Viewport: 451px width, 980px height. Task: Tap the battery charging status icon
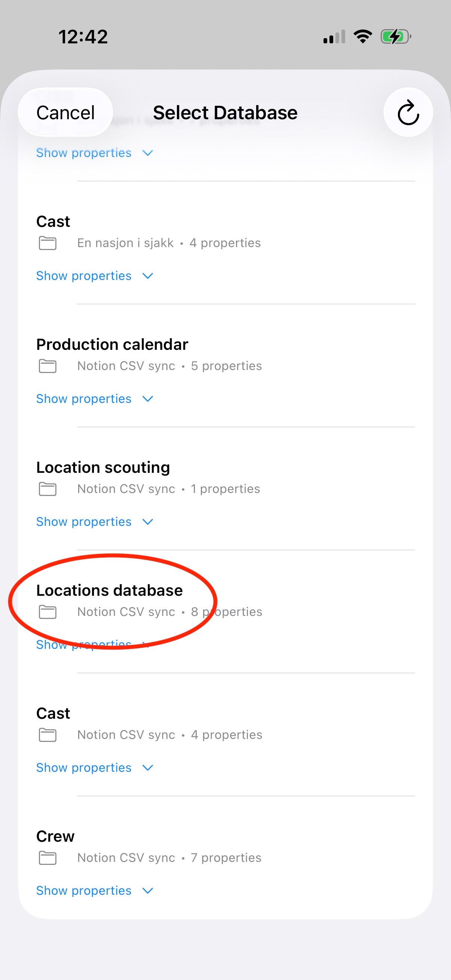click(x=396, y=37)
